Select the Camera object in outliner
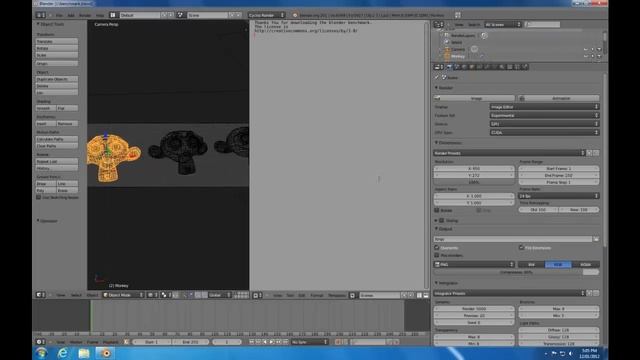The height and width of the screenshot is (360, 640). [458, 49]
